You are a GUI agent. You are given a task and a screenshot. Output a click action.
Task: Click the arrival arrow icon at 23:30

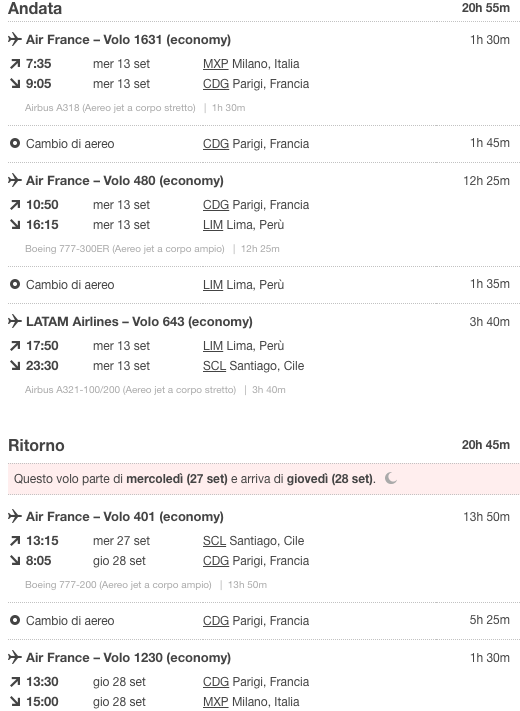[15, 366]
